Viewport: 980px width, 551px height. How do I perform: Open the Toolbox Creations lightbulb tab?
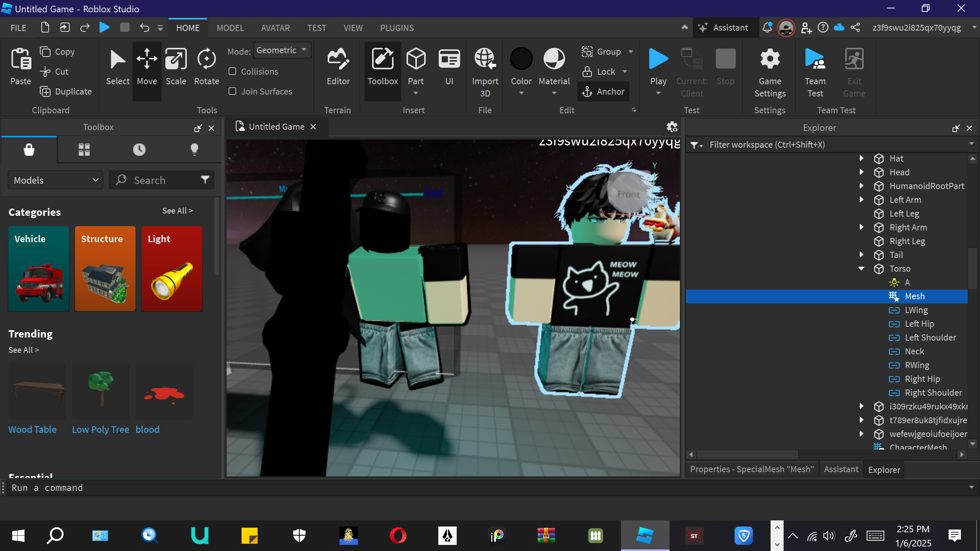coord(194,150)
